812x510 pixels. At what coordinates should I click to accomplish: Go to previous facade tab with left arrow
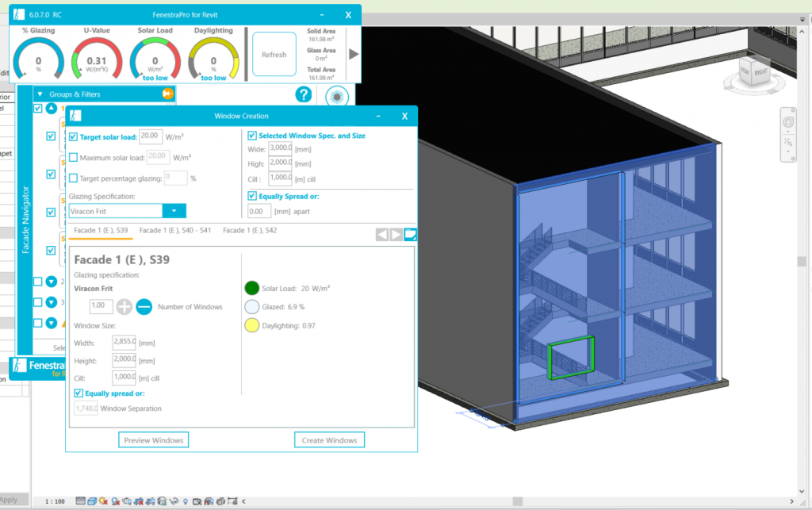[x=381, y=235]
